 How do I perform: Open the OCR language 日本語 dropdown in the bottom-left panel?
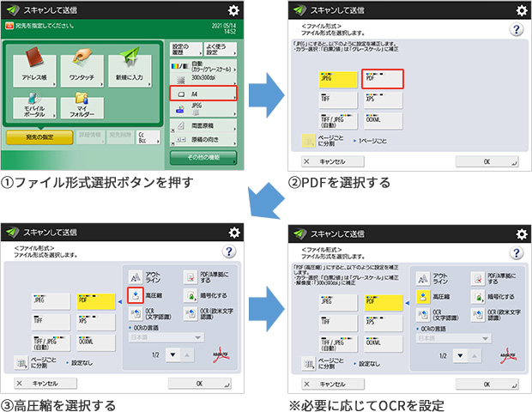click(166, 337)
